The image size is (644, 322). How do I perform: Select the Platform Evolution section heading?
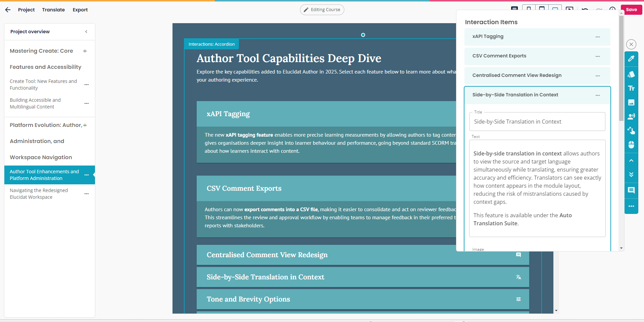click(x=46, y=141)
